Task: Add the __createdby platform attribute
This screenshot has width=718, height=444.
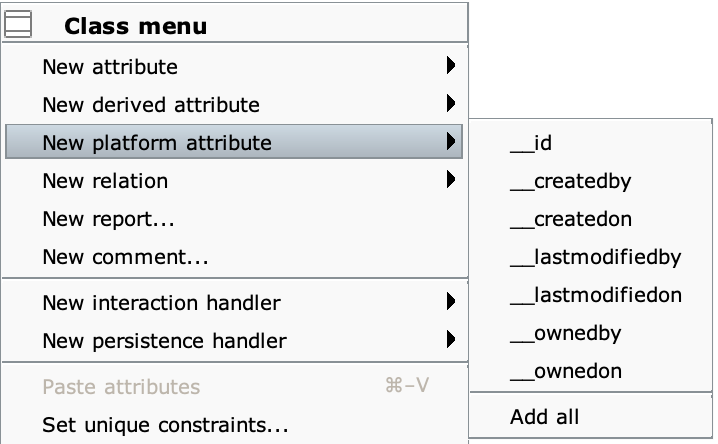Action: click(x=591, y=181)
